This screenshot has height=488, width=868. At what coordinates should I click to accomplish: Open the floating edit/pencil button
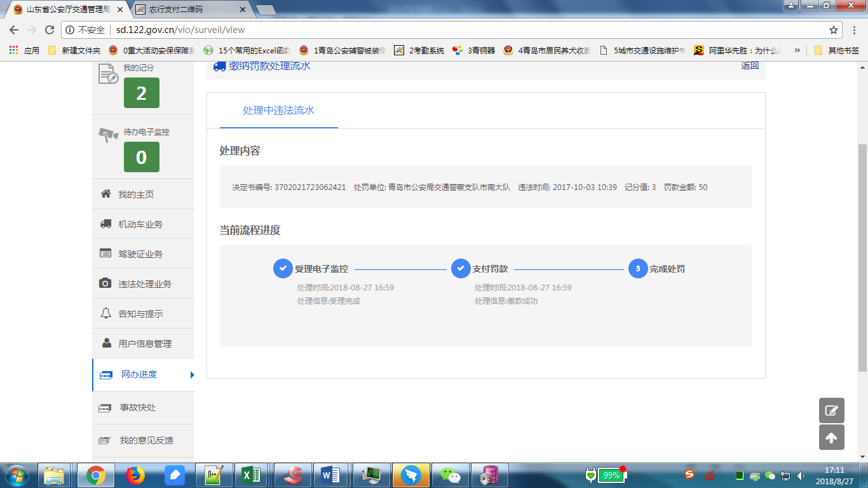[x=831, y=410]
